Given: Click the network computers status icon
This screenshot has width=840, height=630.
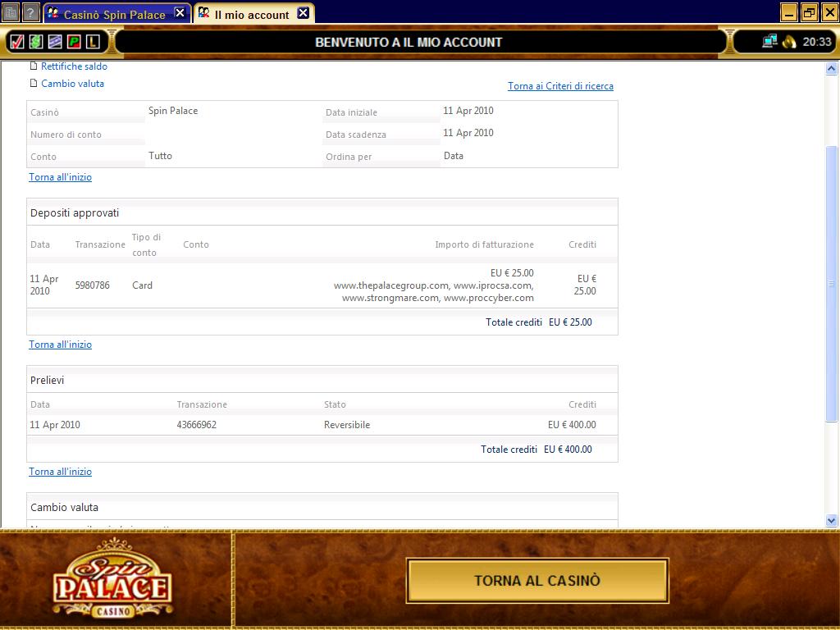Looking at the screenshot, I should tap(769, 41).
